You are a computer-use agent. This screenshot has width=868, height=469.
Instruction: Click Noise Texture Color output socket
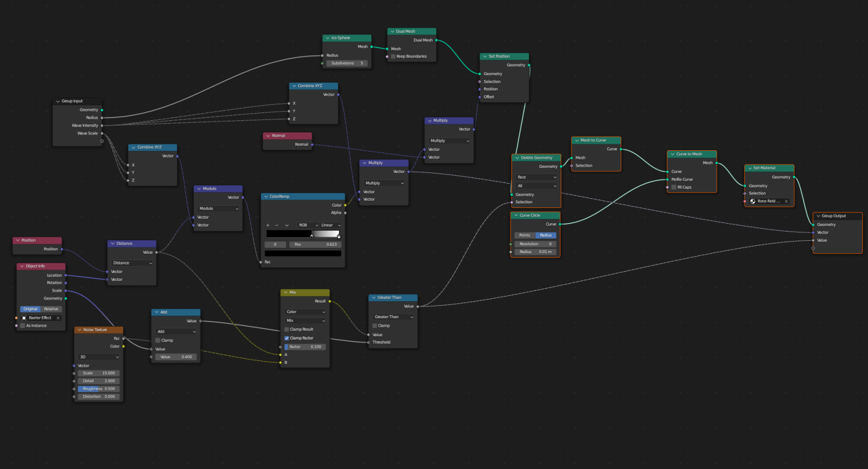[123, 346]
